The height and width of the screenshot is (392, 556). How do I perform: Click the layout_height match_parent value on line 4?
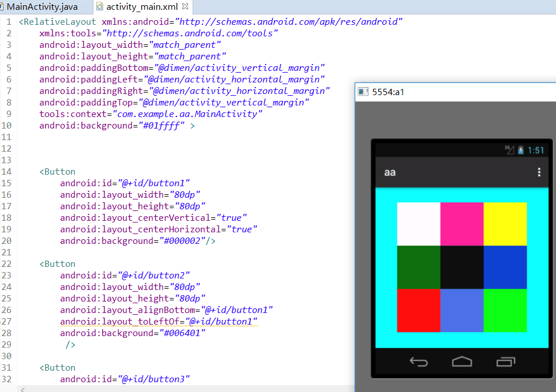190,56
